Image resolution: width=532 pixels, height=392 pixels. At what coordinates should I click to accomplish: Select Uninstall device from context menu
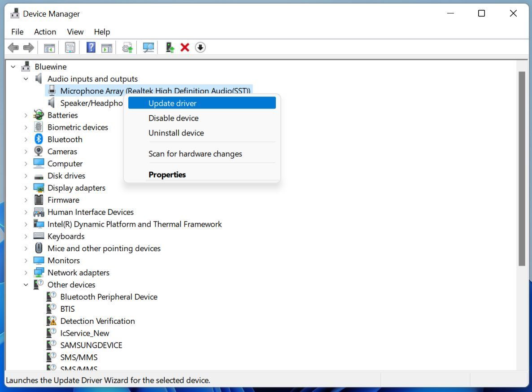(202, 133)
